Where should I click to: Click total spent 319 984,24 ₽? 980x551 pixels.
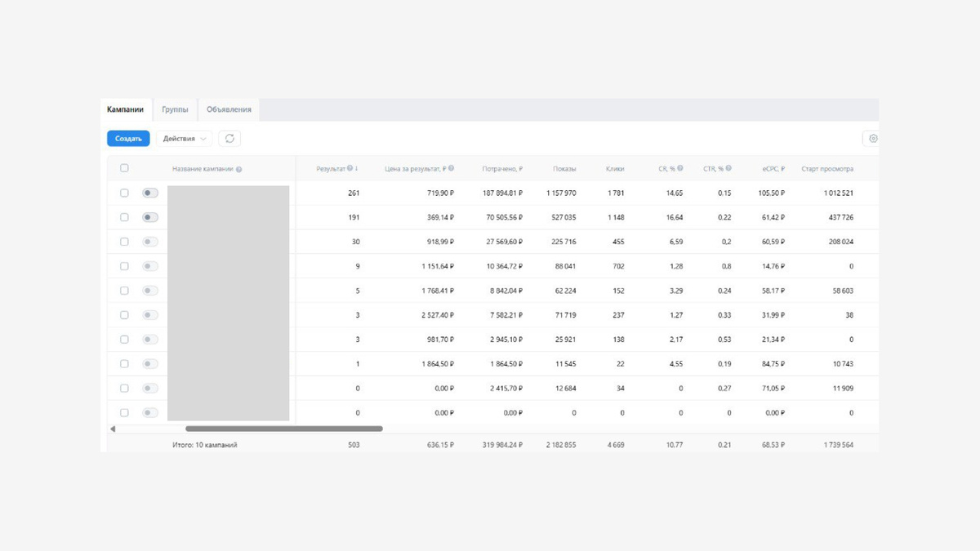[x=502, y=446]
